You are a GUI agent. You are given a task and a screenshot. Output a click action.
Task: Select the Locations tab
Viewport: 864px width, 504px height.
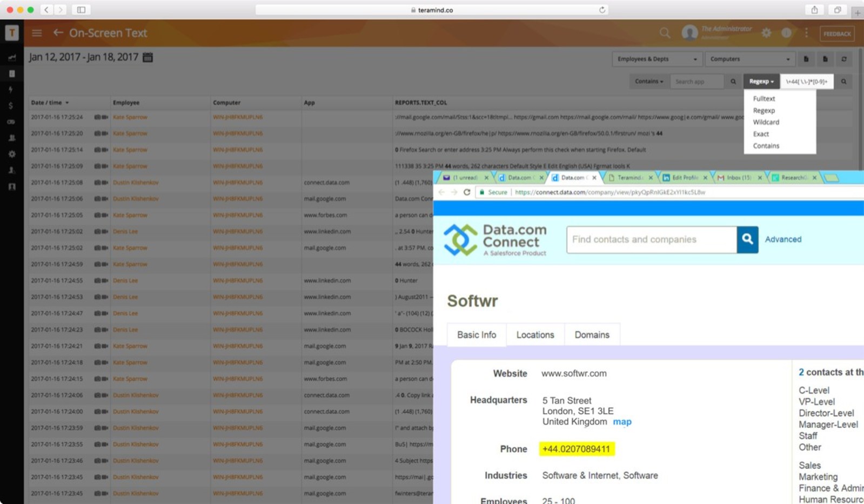point(535,335)
